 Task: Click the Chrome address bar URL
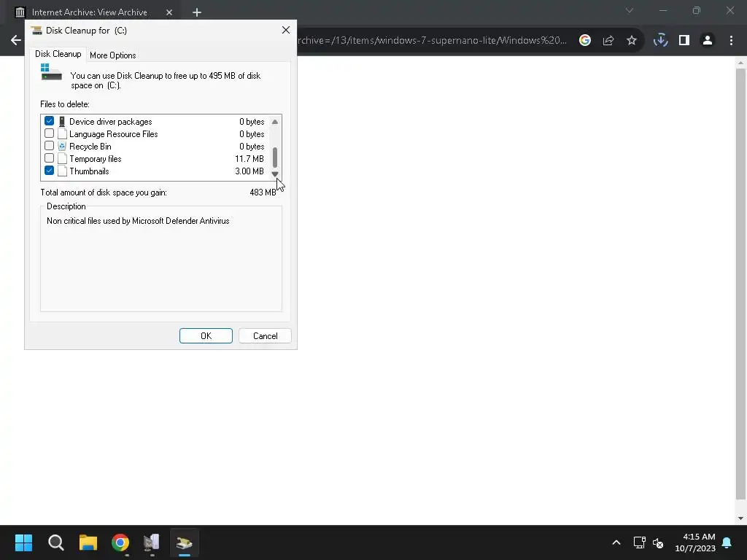click(x=432, y=40)
